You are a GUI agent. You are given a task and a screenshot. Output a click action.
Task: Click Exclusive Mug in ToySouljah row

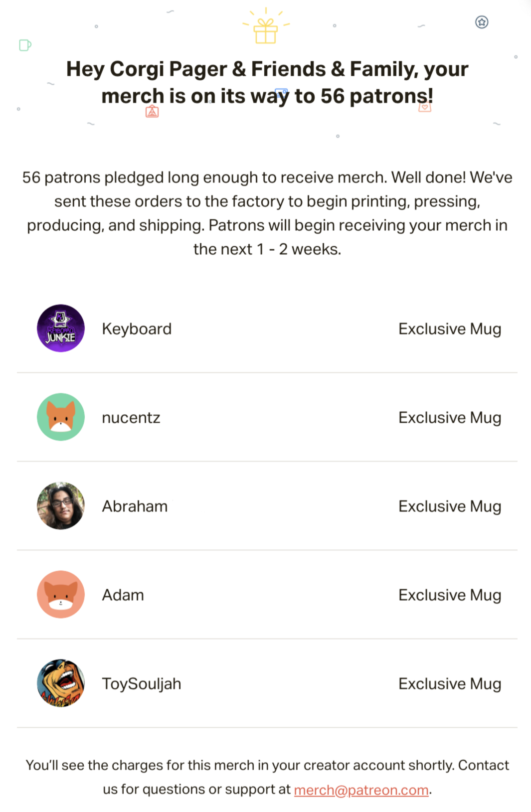tap(450, 684)
